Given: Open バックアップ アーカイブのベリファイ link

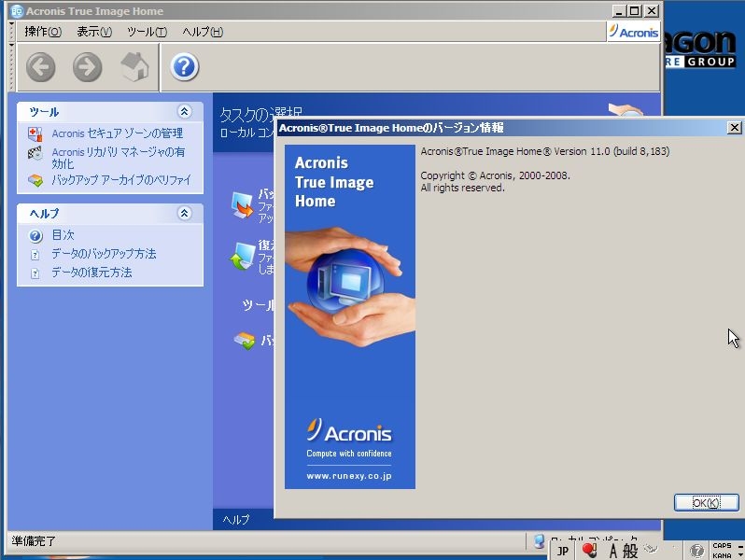Looking at the screenshot, I should click(x=121, y=180).
